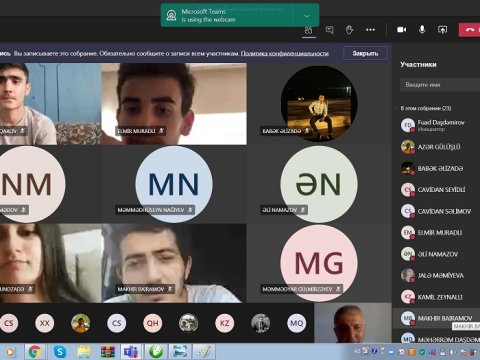Select the self-view webcam preview

pyautogui.click(x=353, y=323)
